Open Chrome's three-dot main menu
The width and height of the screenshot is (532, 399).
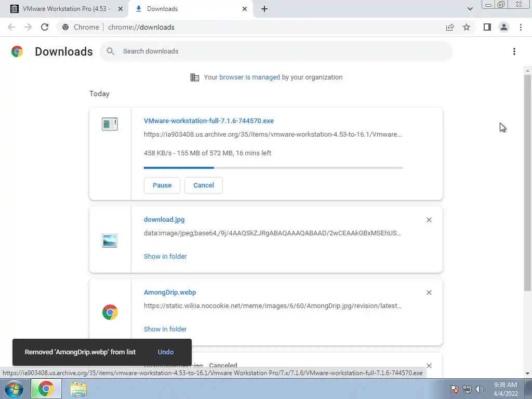point(521,27)
